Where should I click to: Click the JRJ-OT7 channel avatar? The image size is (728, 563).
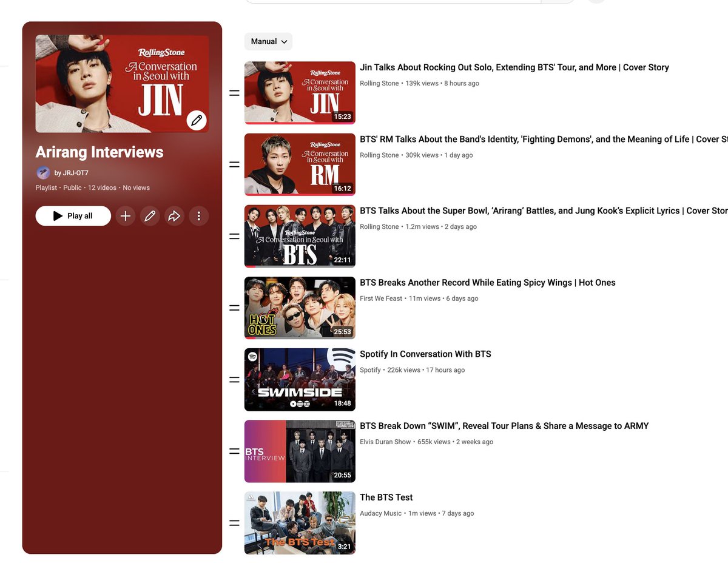[43, 173]
